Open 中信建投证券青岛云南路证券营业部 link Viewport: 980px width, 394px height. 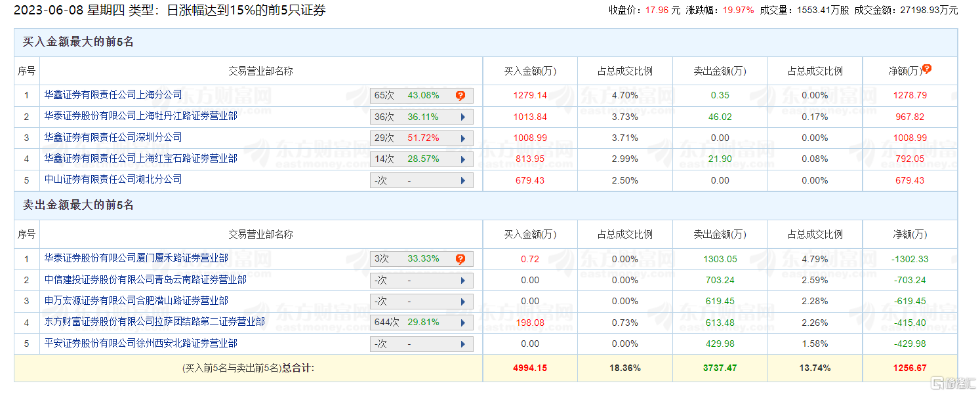point(145,279)
